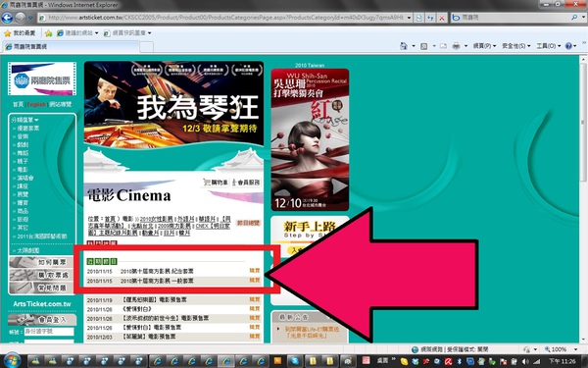Click Windows Start orb
This screenshot has height=368, width=588.
(12, 361)
